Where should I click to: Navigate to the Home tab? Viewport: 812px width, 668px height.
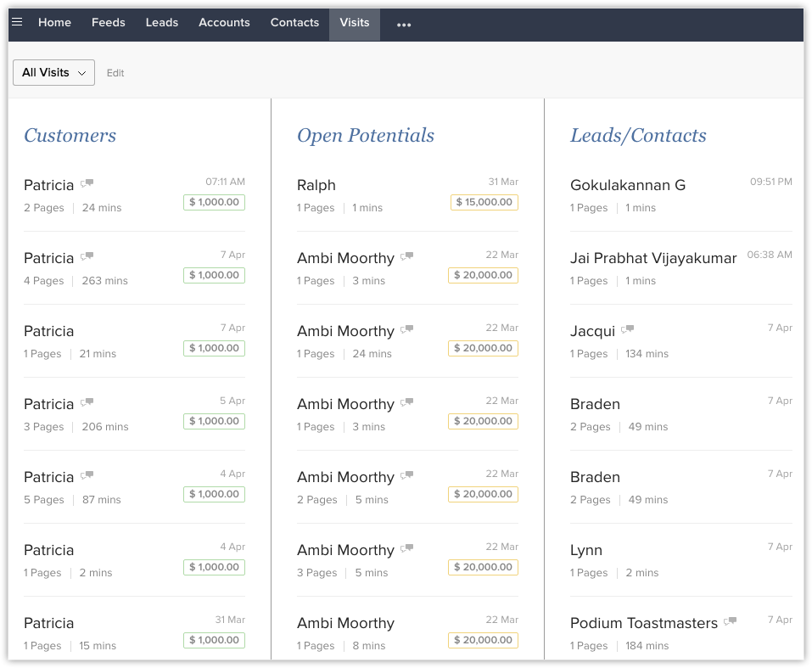54,23
